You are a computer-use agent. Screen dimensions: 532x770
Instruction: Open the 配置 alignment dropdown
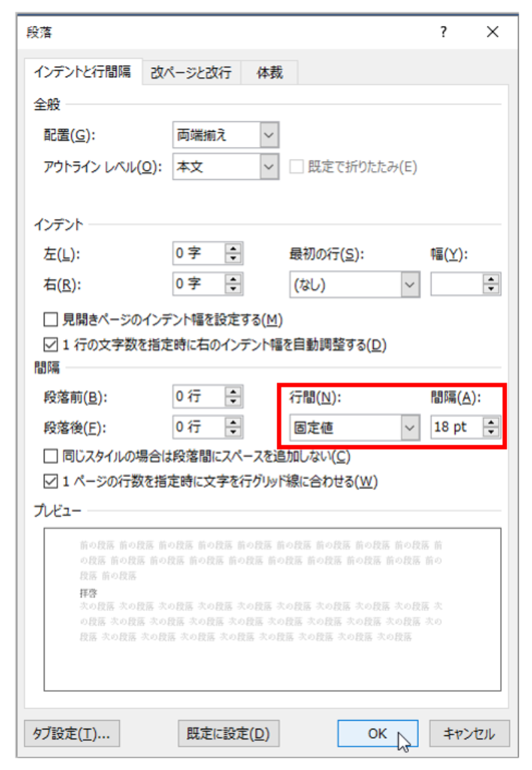point(268,135)
